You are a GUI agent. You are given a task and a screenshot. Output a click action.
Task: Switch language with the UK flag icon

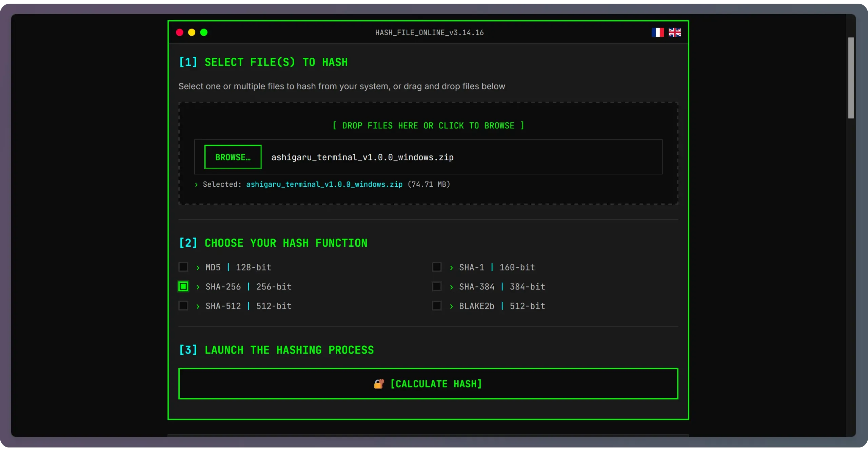[x=674, y=32]
